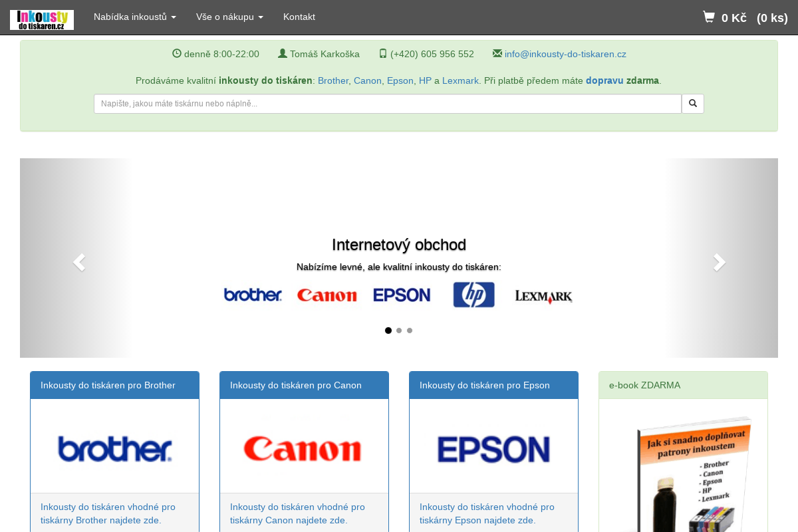This screenshot has height=532, width=798.
Task: Click the e-book ZDARMA panel heading
Action: click(x=683, y=385)
